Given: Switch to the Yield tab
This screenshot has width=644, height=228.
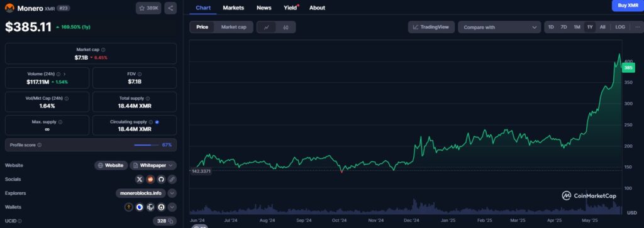Looking at the screenshot, I should coord(291,8).
